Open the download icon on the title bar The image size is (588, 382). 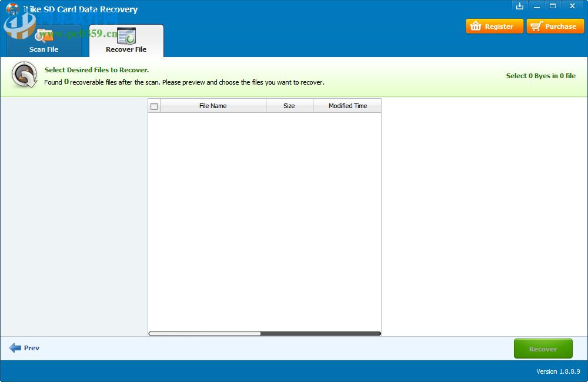520,6
